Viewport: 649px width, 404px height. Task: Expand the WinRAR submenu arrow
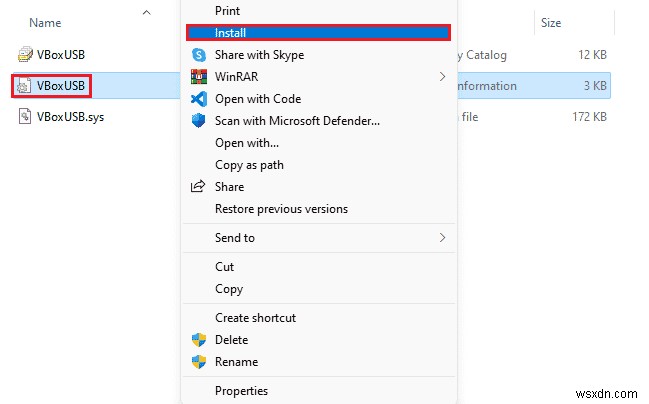[x=442, y=77]
